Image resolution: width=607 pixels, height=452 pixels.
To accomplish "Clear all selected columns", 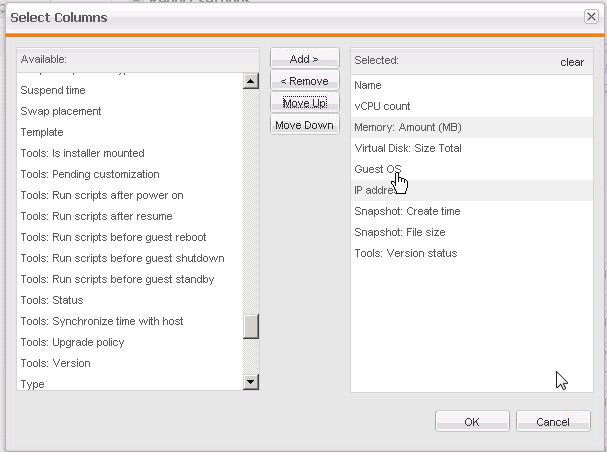I will point(572,62).
